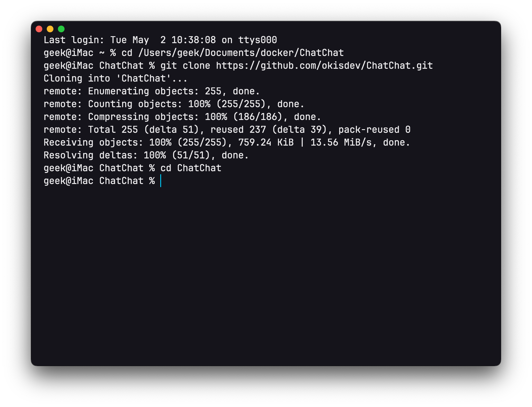The width and height of the screenshot is (532, 407).
Task: Click the 'Last login' timestamp line
Action: click(x=160, y=40)
